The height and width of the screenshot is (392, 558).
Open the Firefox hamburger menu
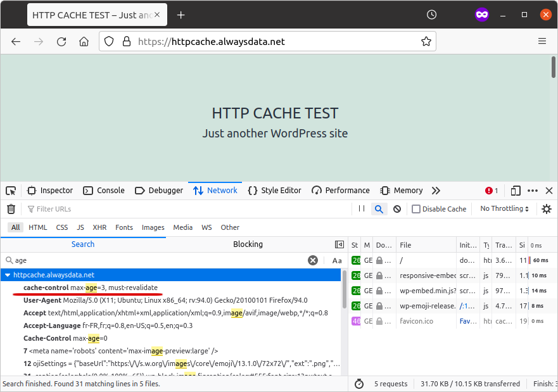pos(542,41)
